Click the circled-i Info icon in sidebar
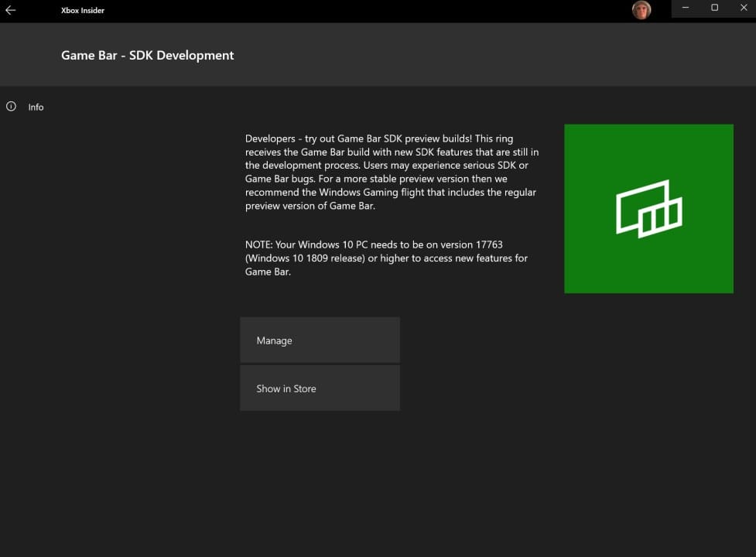 click(x=10, y=107)
